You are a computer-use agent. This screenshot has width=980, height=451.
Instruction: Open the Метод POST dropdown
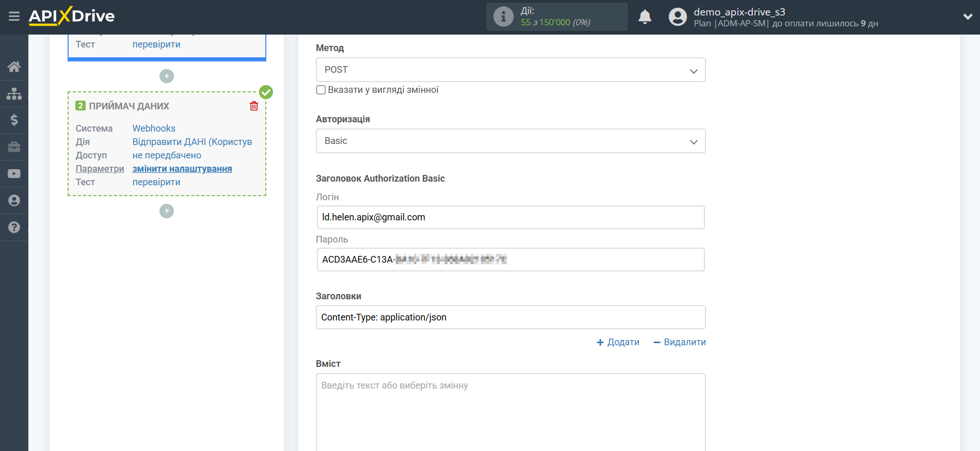pyautogui.click(x=510, y=70)
